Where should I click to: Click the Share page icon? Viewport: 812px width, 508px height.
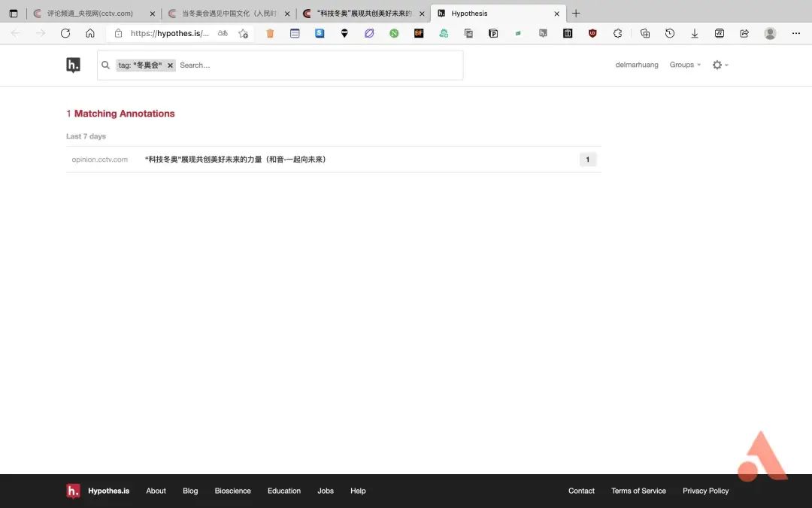[x=744, y=33]
